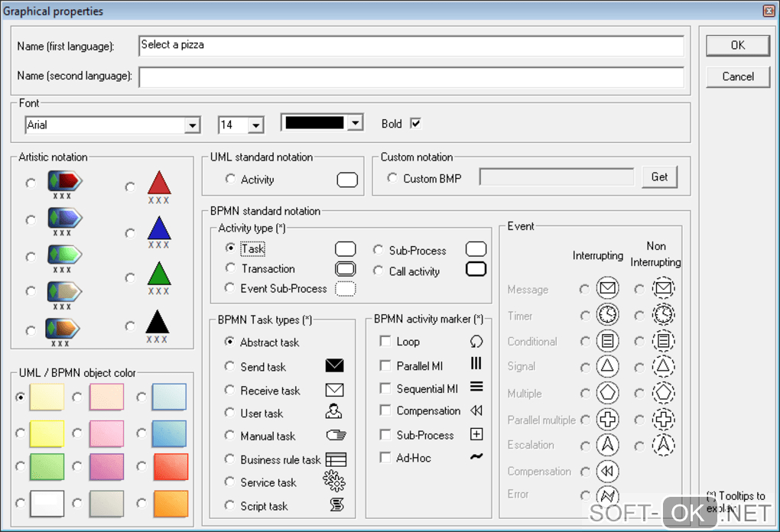The image size is (780, 532).
Task: Open the font size 14 dropdown
Action: [255, 125]
